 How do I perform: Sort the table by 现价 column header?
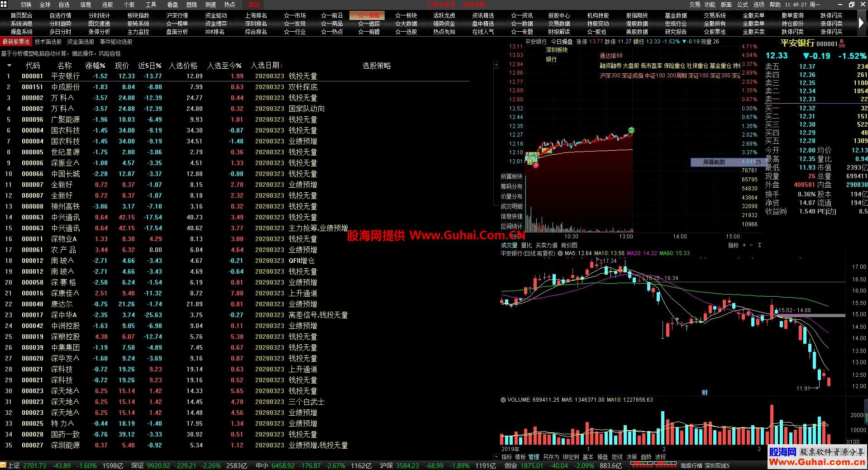tap(122, 66)
